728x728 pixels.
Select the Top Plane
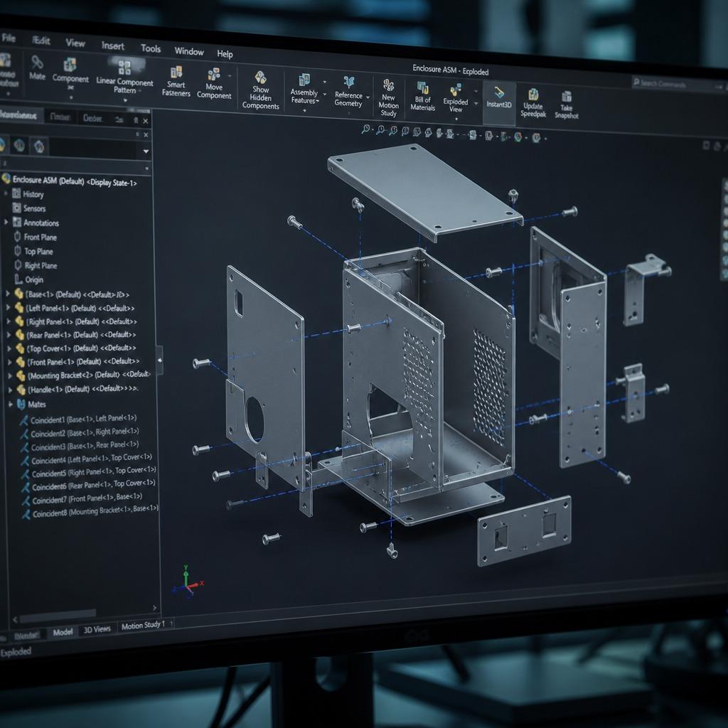(33, 251)
